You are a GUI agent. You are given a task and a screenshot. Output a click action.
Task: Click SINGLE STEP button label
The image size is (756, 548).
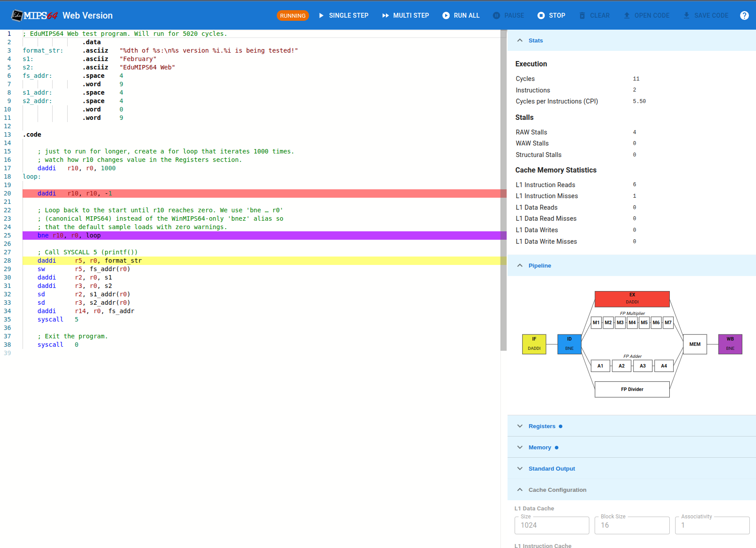[348, 15]
